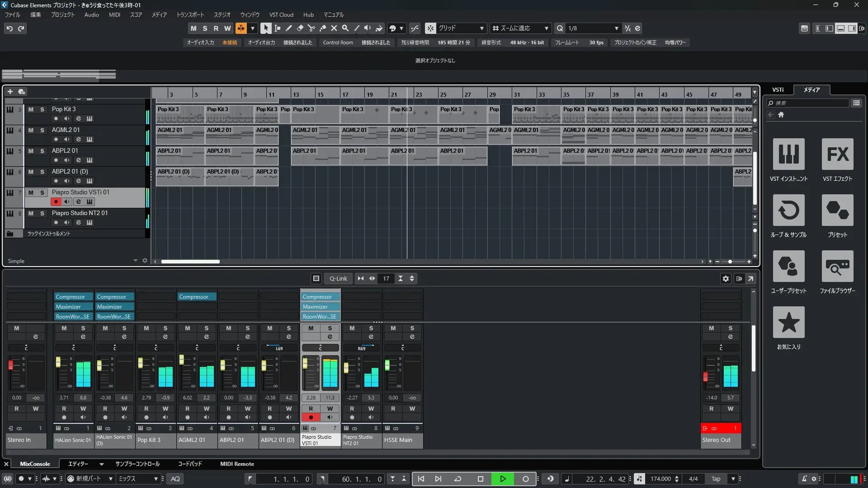868x488 pixels.
Task: Solo the AGML2 01 track
Action: [x=42, y=130]
